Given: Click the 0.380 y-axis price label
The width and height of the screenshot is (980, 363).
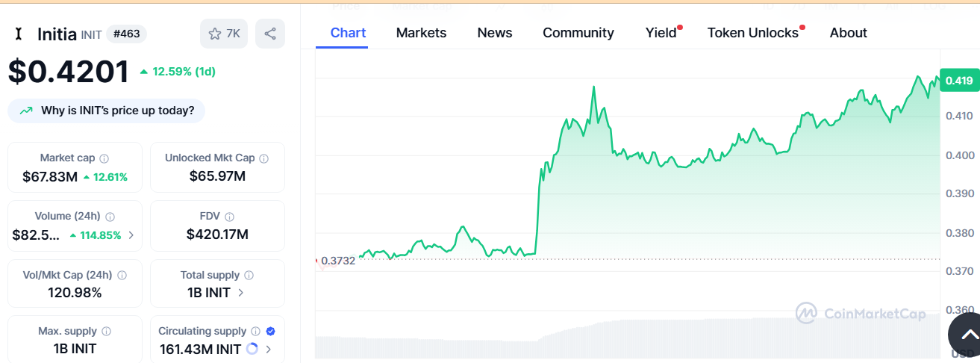Looking at the screenshot, I should [958, 232].
